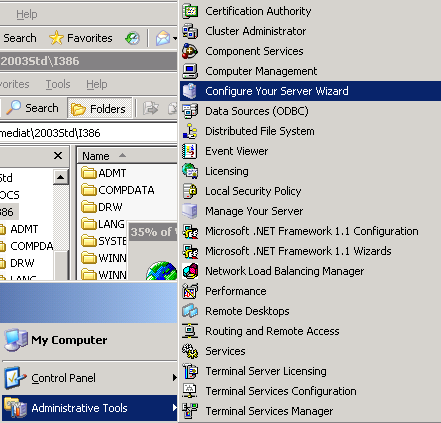Click the Terminal Services Manager icon
Viewport: 441px width, 423px height.
click(x=190, y=411)
